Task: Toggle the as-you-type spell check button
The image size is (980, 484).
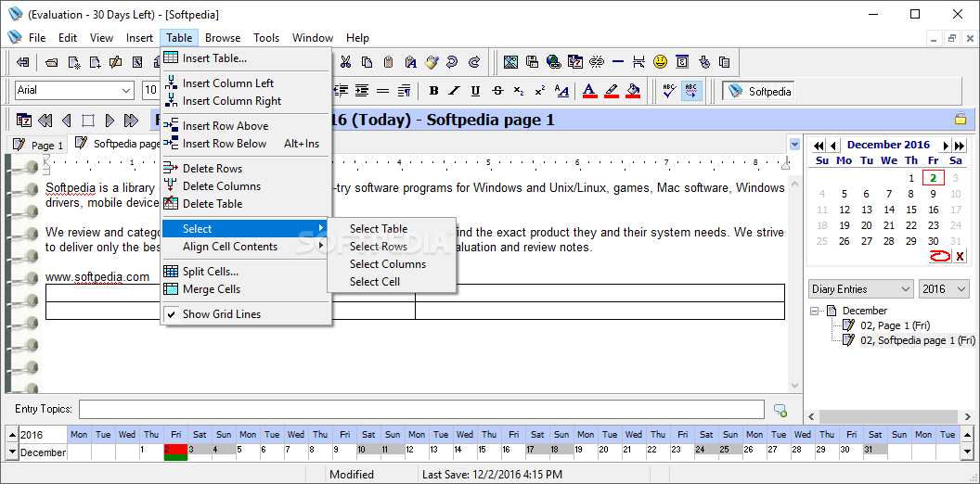Action: 691,91
